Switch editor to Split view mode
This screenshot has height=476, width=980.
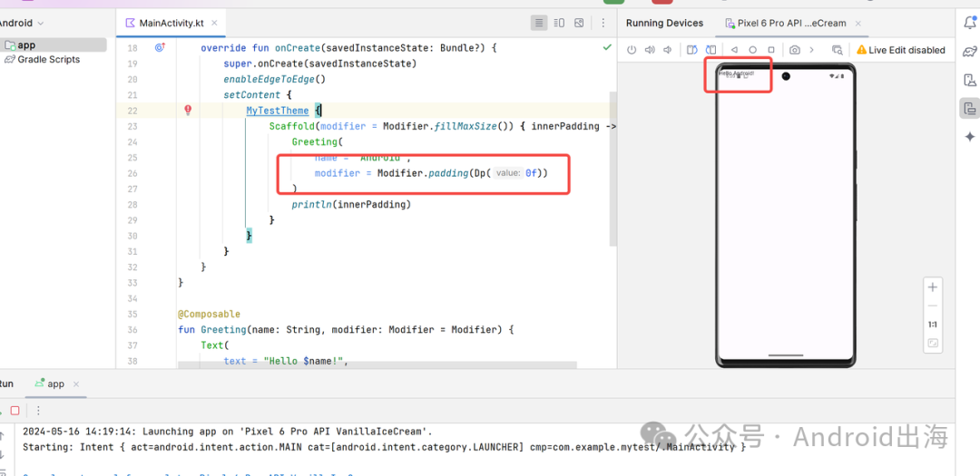pos(559,23)
